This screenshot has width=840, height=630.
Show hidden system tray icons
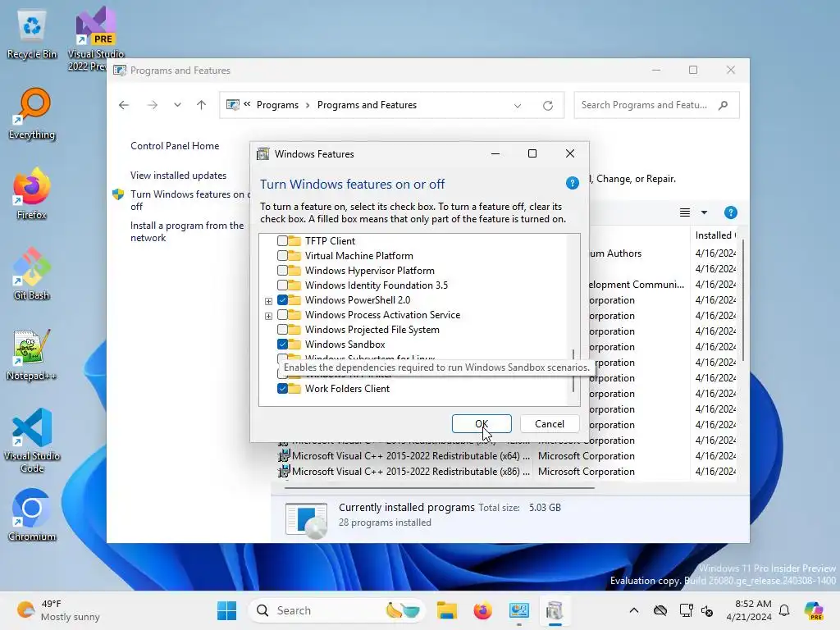coord(634,610)
